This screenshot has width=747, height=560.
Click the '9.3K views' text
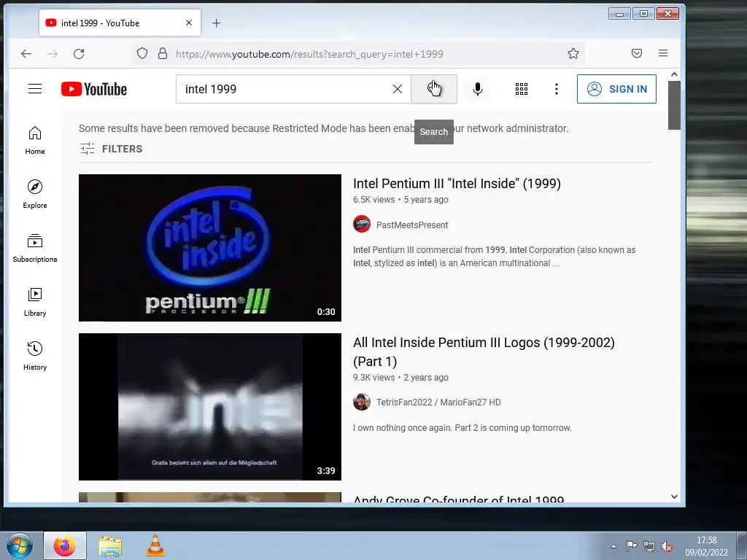(x=374, y=378)
